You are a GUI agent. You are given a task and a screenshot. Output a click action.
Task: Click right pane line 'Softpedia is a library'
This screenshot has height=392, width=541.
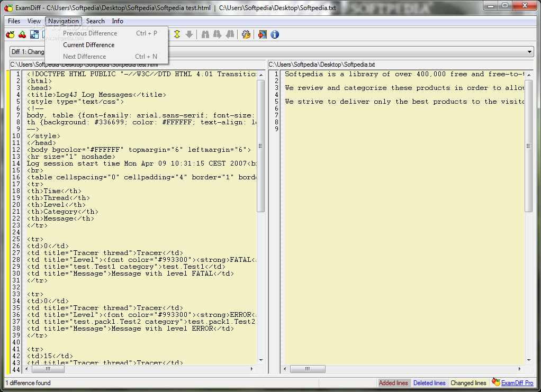click(404, 74)
